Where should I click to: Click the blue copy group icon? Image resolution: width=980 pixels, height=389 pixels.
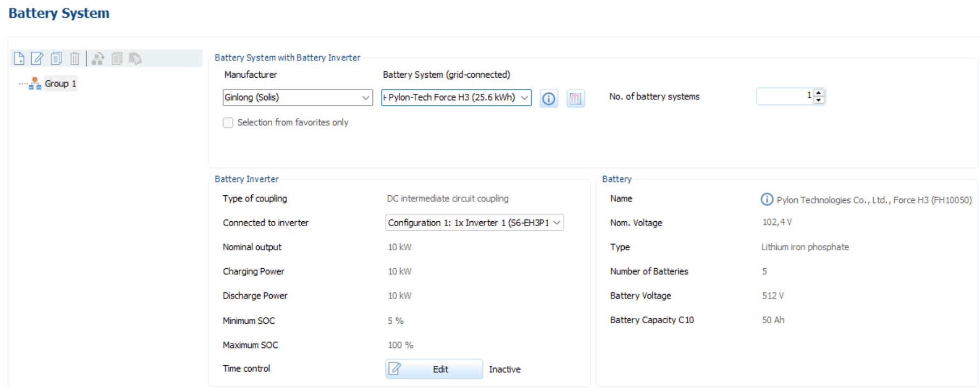click(56, 58)
